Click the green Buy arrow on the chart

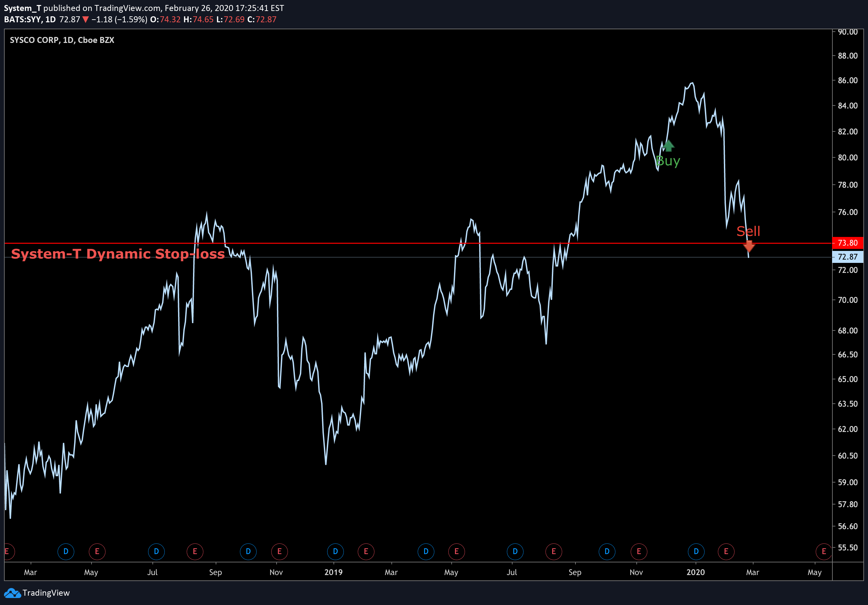pyautogui.click(x=668, y=145)
